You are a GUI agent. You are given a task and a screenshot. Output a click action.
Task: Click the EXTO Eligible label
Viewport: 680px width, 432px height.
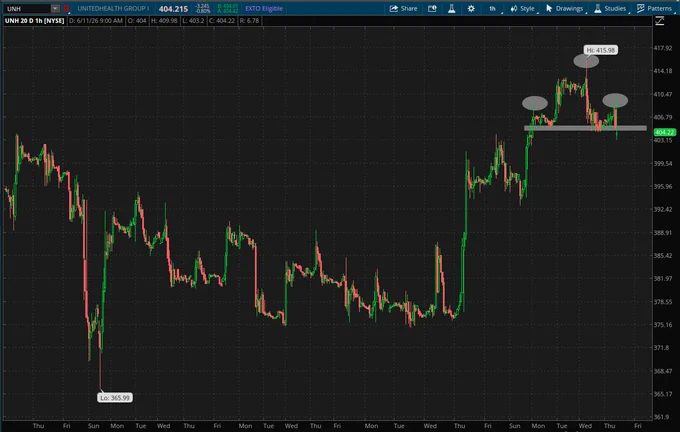point(264,8)
